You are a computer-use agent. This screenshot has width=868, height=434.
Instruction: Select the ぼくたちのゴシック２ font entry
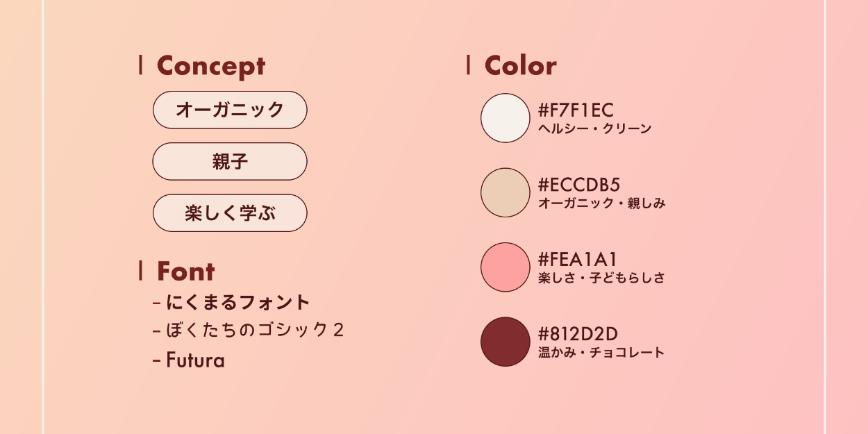coord(255,330)
